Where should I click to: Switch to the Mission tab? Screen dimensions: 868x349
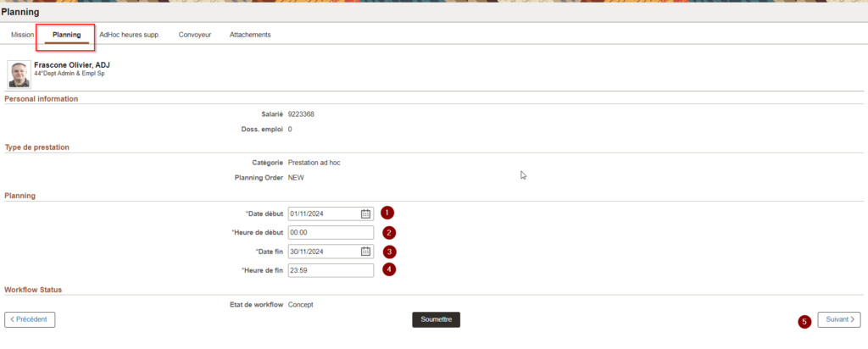[x=23, y=35]
